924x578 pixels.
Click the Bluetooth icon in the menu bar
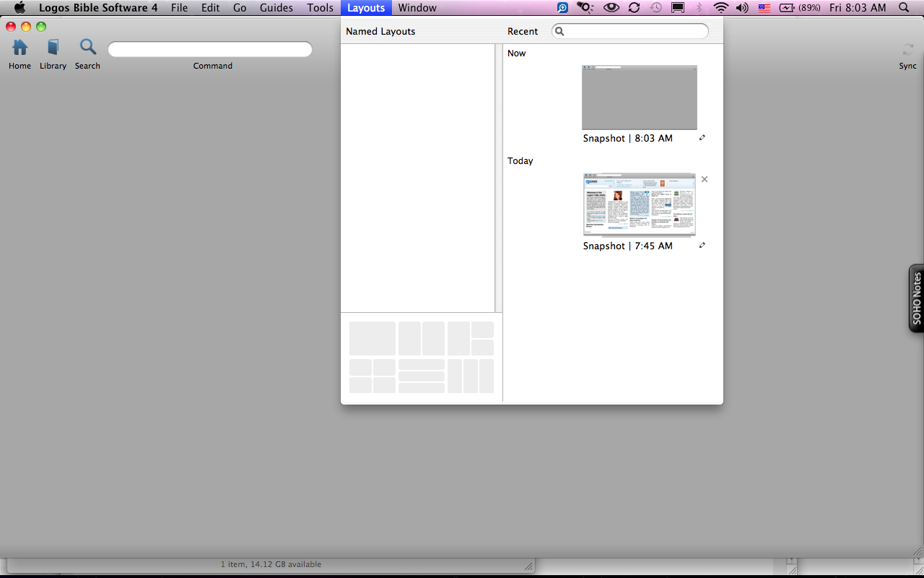click(699, 8)
